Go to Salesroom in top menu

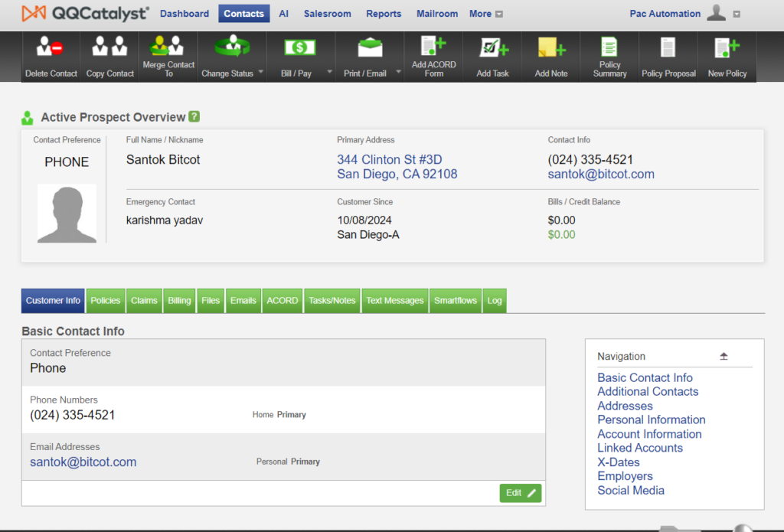tap(327, 14)
